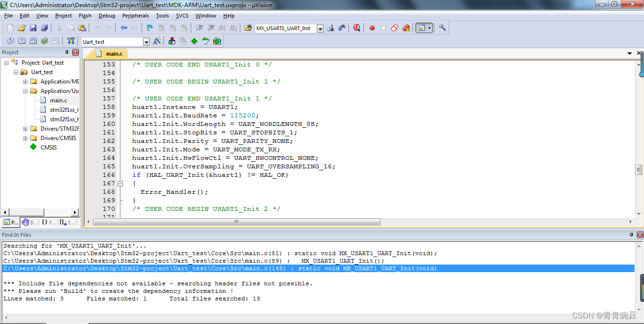Pin the Project panel with pushpin
Viewport: 644px width, 324px height.
(x=67, y=52)
